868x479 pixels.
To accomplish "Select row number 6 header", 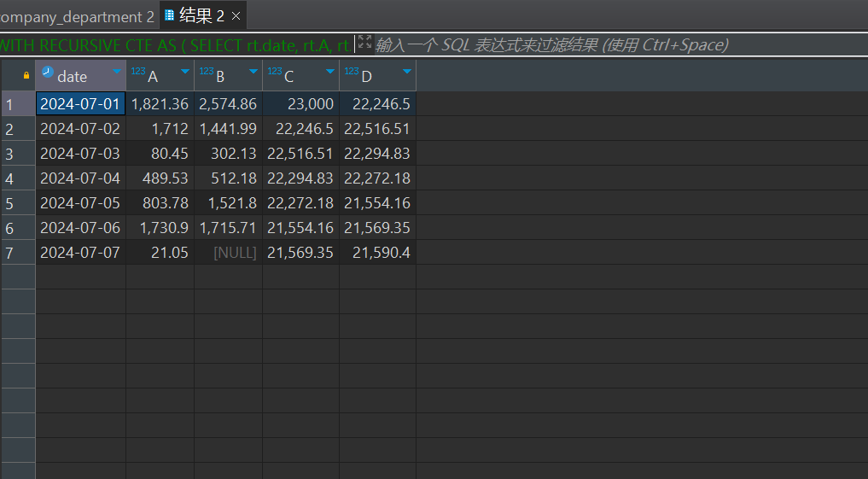I will (18, 228).
